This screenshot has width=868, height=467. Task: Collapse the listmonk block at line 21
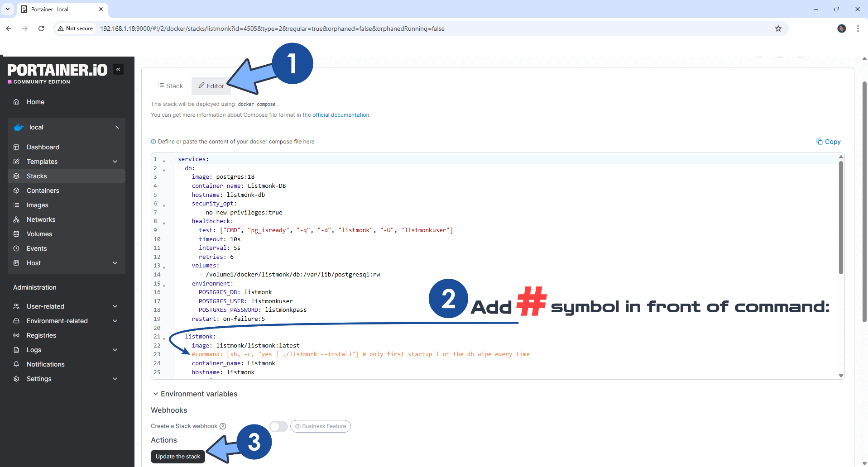click(164, 338)
